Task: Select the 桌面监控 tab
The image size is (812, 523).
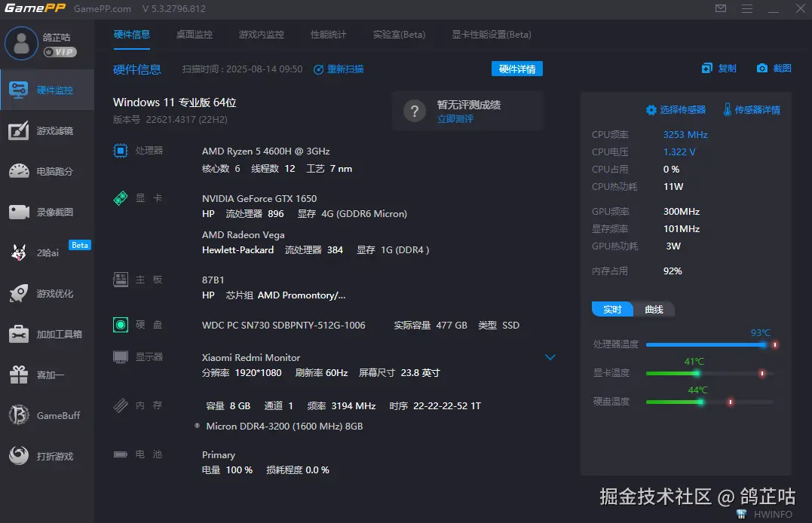Action: tap(195, 35)
